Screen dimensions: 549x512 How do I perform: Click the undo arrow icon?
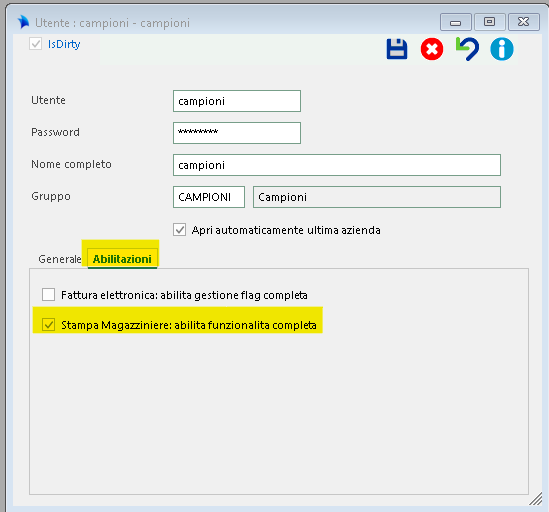pyautogui.click(x=467, y=49)
